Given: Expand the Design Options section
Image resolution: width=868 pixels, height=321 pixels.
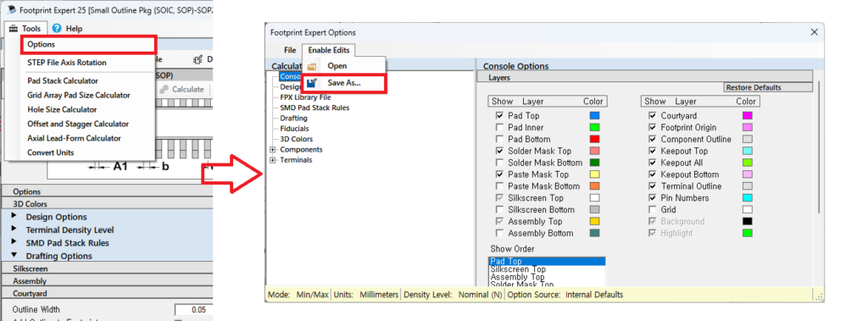Looking at the screenshot, I should click(14, 216).
